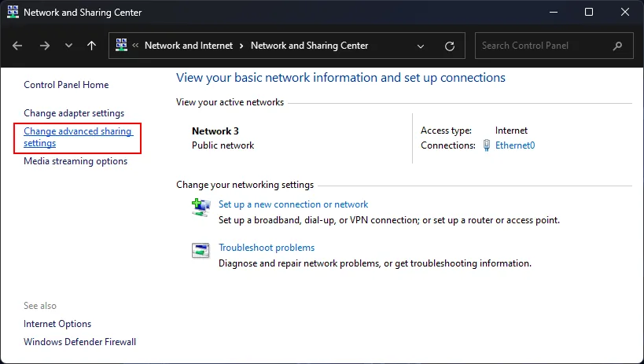Open the recent locations dropdown chevron

click(68, 46)
